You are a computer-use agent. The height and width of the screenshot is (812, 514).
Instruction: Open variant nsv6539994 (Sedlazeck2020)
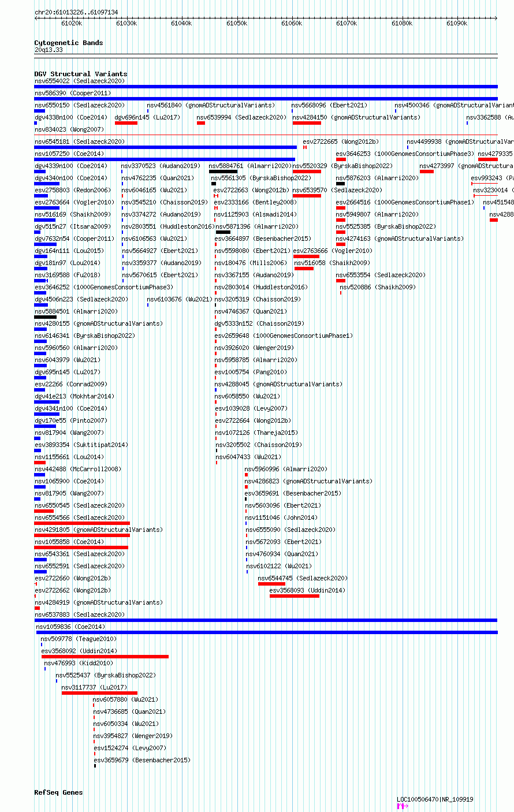point(241,117)
